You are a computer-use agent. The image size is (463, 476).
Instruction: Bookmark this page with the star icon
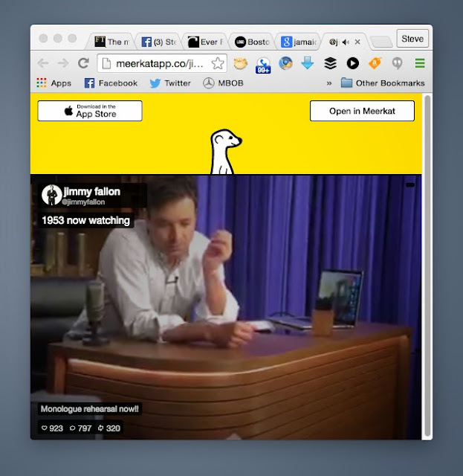(x=218, y=63)
